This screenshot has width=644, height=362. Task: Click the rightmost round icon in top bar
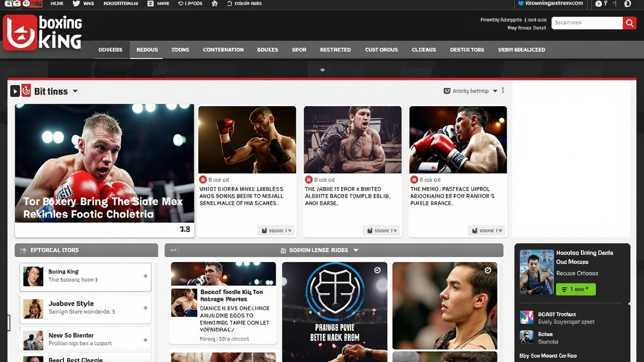click(627, 3)
